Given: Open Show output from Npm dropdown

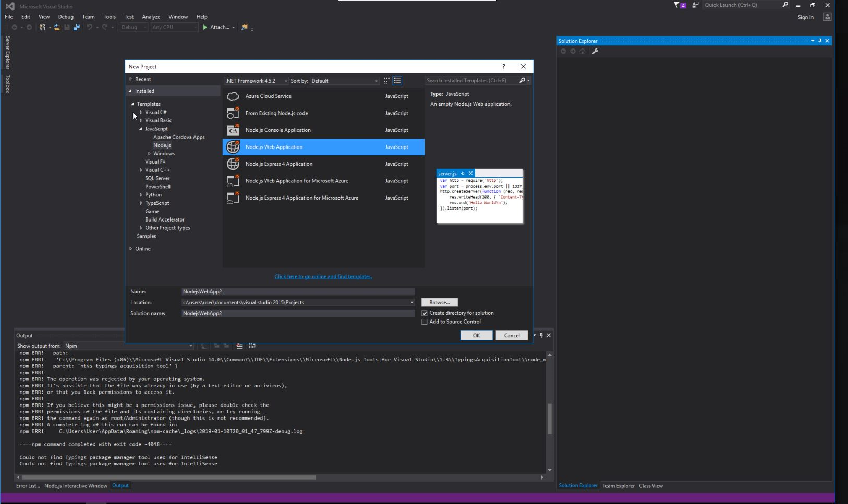Looking at the screenshot, I should pyautogui.click(x=128, y=346).
